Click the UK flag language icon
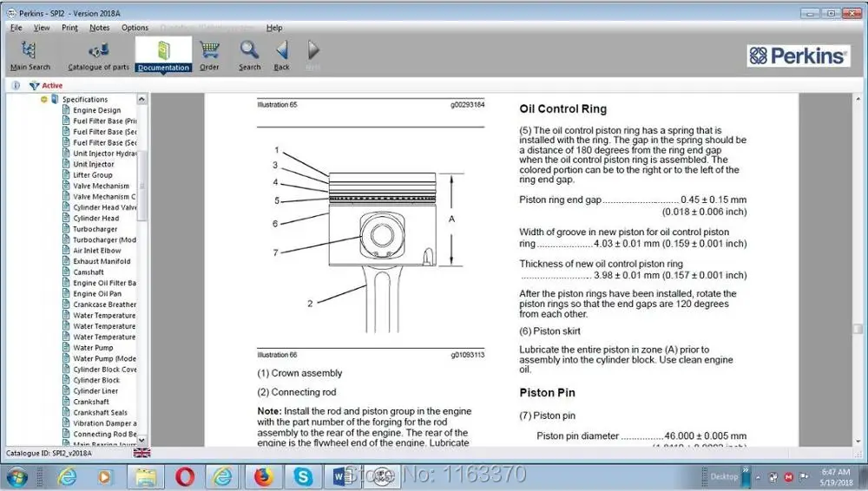Screen dimensions: 868x491 coord(141,453)
